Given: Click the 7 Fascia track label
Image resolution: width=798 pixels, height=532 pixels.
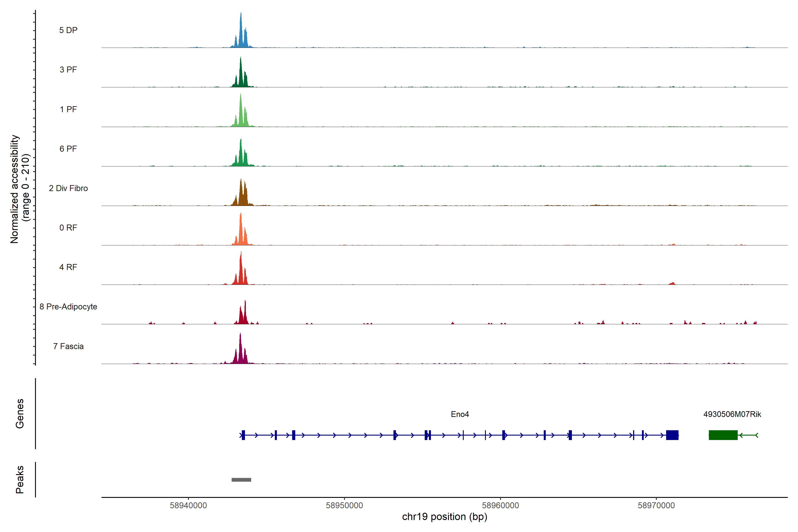Looking at the screenshot, I should click(68, 346).
